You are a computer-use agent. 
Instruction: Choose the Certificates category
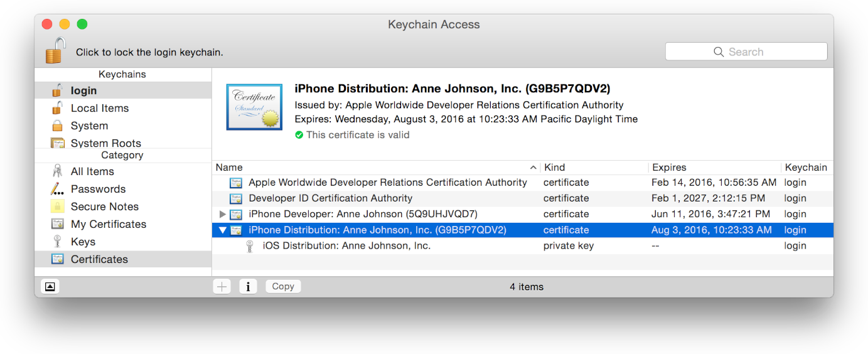tap(123, 259)
